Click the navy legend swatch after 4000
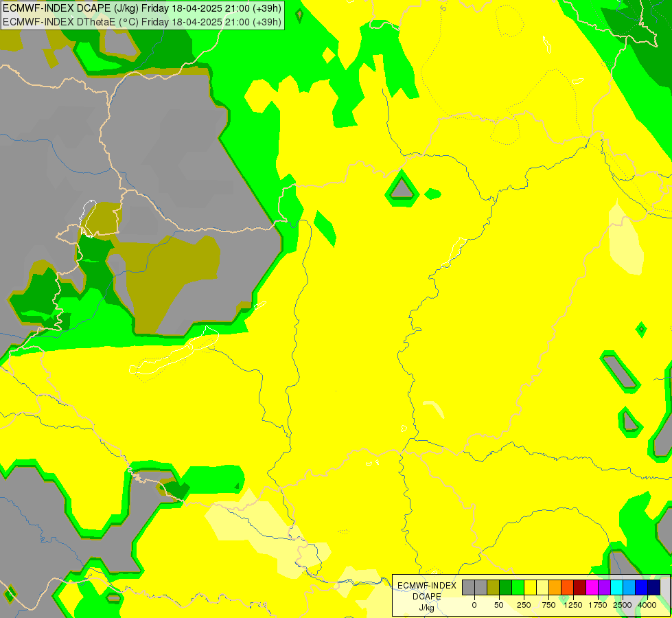Screen dimensions: 672x618 click(x=653, y=588)
